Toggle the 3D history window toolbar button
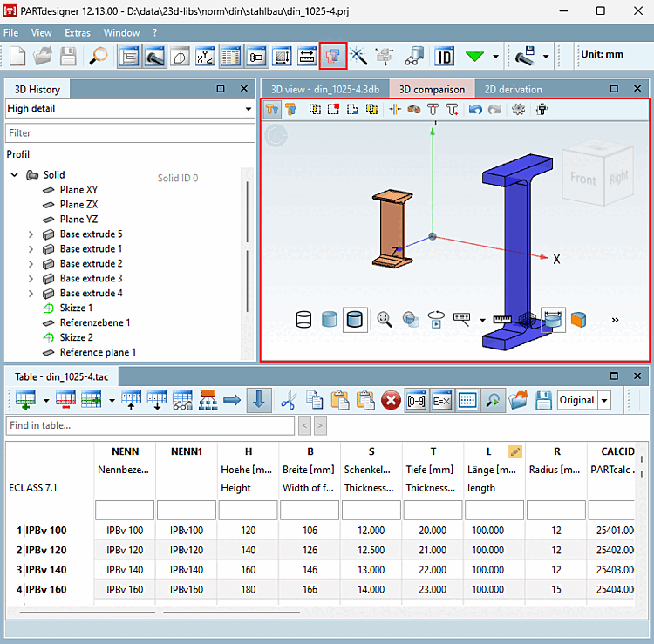Screen dimensions: 654x644 tap(129, 57)
